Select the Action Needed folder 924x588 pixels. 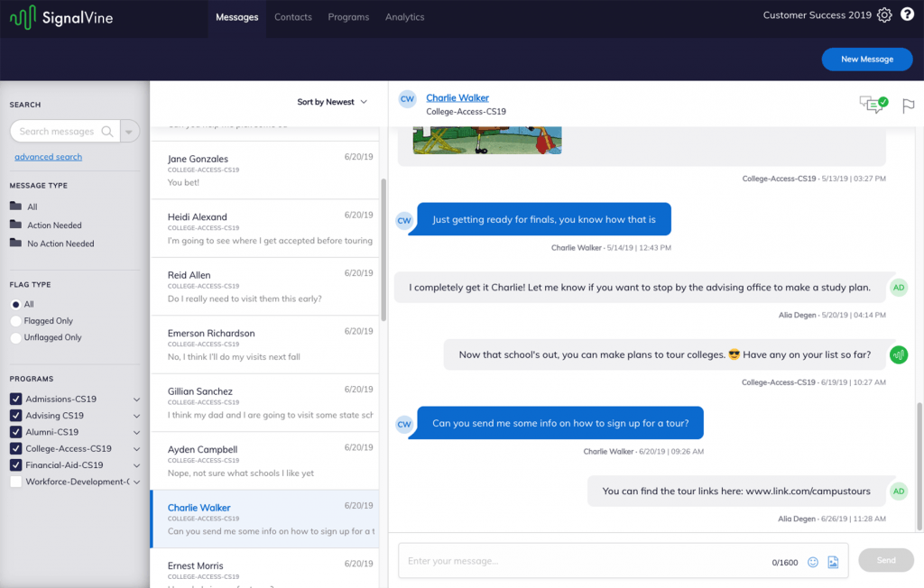(54, 225)
